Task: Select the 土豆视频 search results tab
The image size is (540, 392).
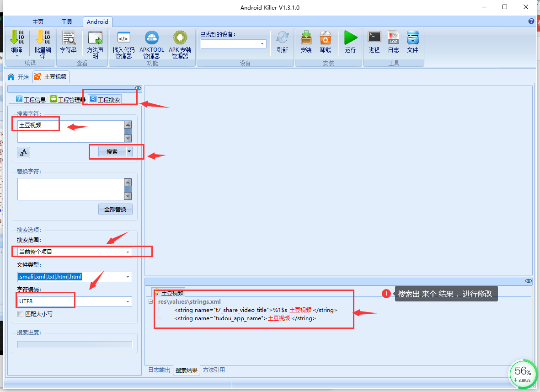Action: click(x=169, y=293)
